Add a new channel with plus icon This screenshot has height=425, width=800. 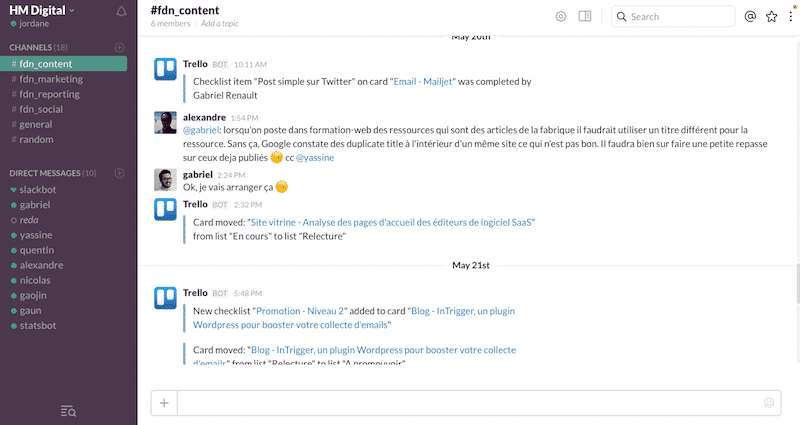pos(120,47)
